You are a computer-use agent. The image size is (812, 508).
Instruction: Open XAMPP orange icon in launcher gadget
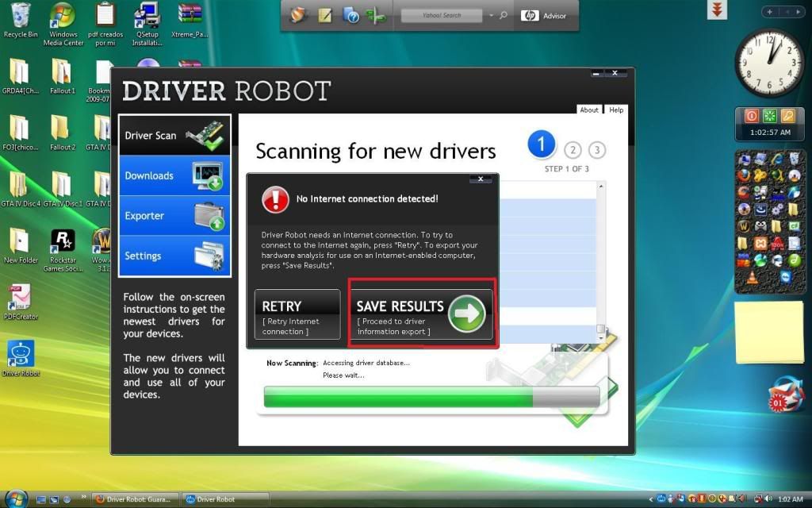[x=760, y=243]
